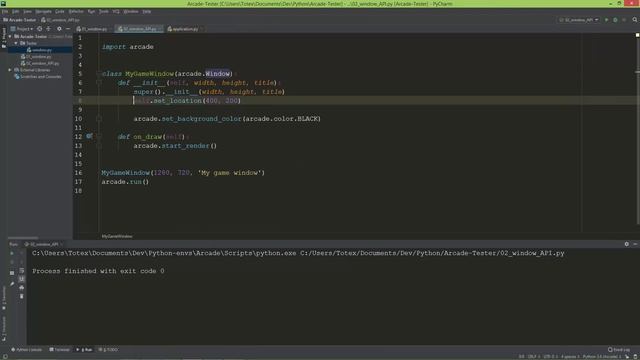Fold the __init__ method at line 6

click(99, 83)
